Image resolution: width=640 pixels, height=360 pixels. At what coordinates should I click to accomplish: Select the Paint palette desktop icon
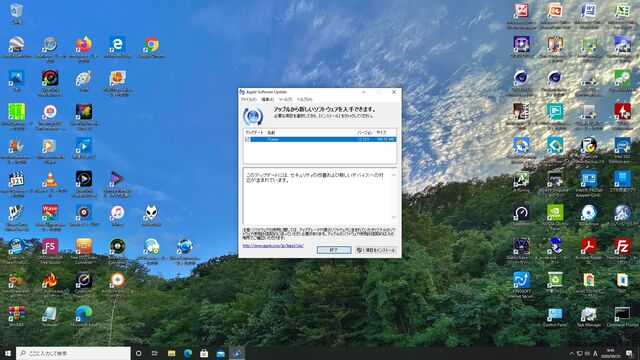click(84, 78)
